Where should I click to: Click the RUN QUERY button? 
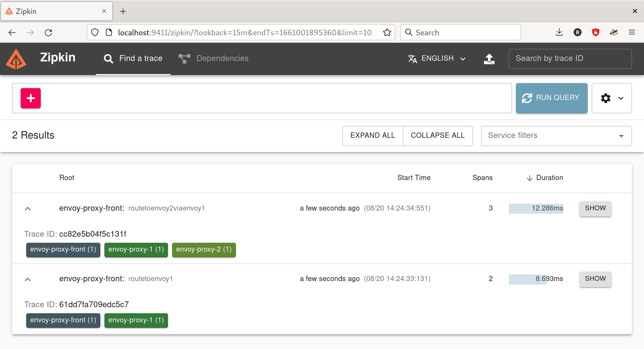551,98
